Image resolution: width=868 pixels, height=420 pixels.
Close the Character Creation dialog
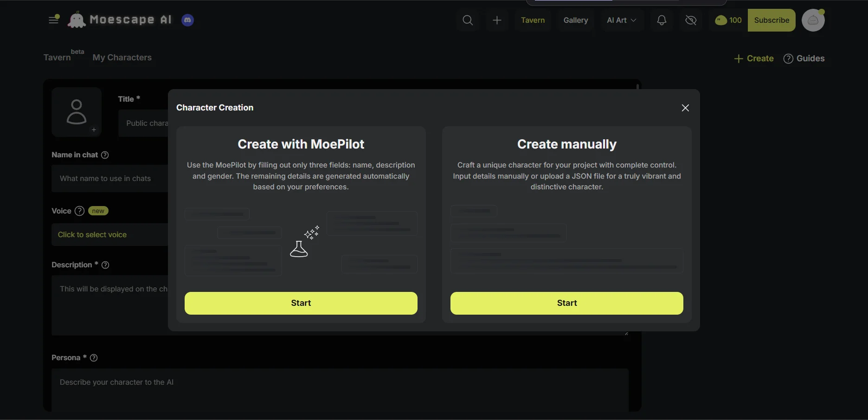tap(685, 108)
